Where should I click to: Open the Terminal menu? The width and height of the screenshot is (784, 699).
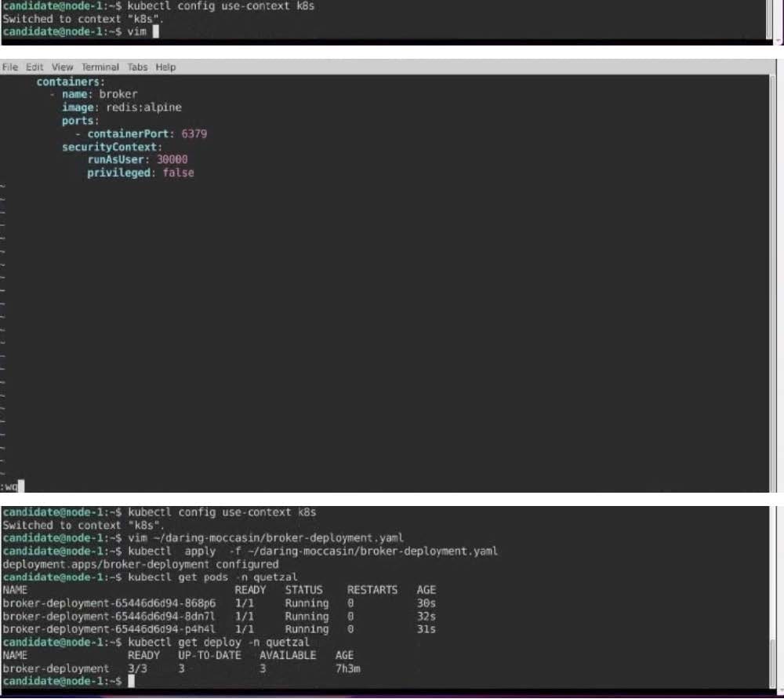(100, 67)
